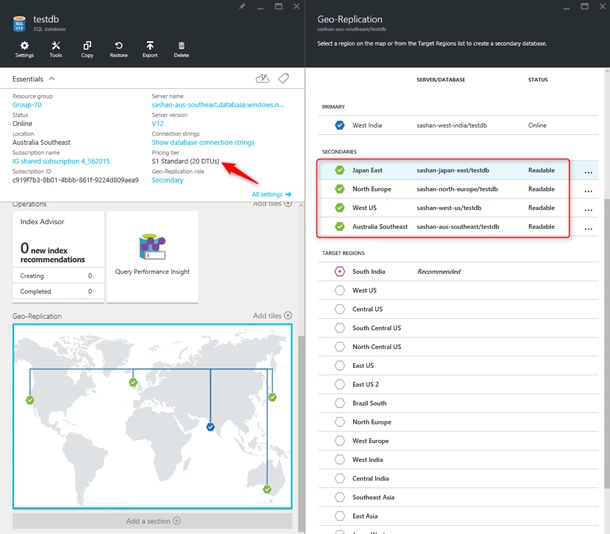Click the West India primary marker on the map
Image resolution: width=610 pixels, height=534 pixels.
[x=210, y=427]
